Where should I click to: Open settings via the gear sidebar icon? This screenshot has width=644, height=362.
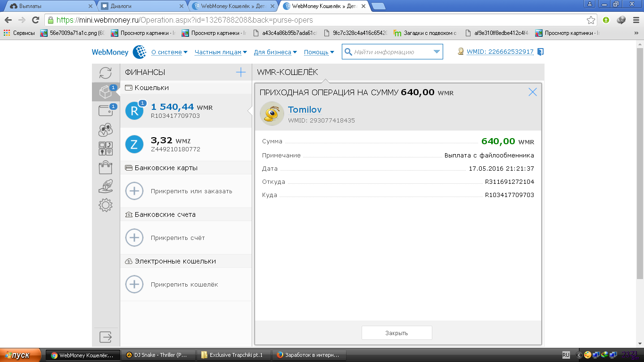click(x=106, y=205)
